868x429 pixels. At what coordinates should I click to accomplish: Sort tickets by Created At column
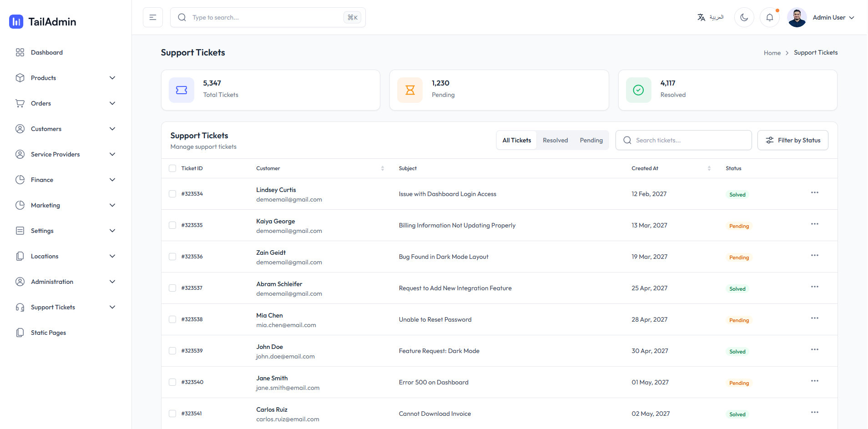pos(709,168)
